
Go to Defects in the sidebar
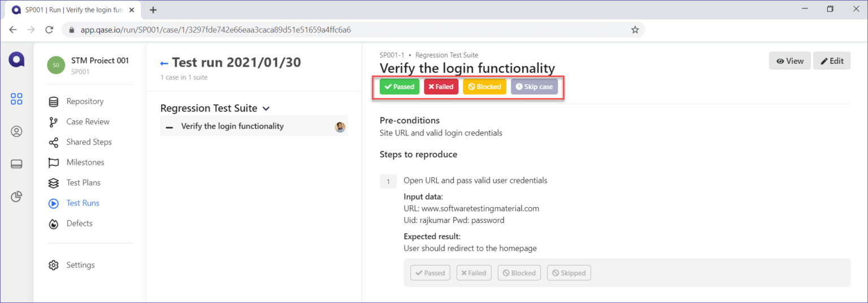click(79, 223)
